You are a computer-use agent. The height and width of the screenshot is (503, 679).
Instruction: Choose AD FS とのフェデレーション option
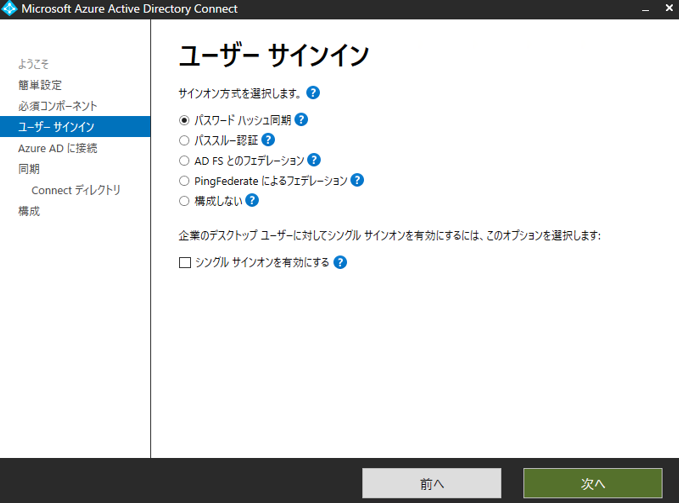click(x=184, y=161)
